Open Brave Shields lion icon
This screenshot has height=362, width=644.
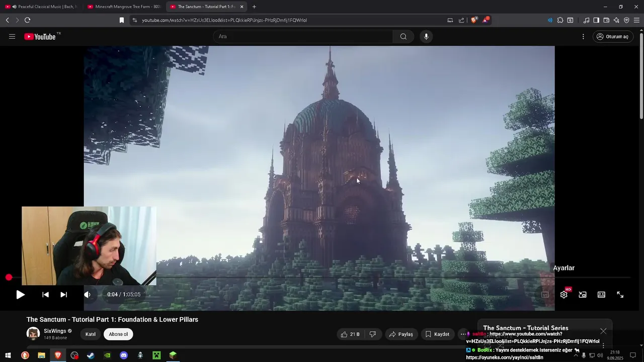click(474, 20)
